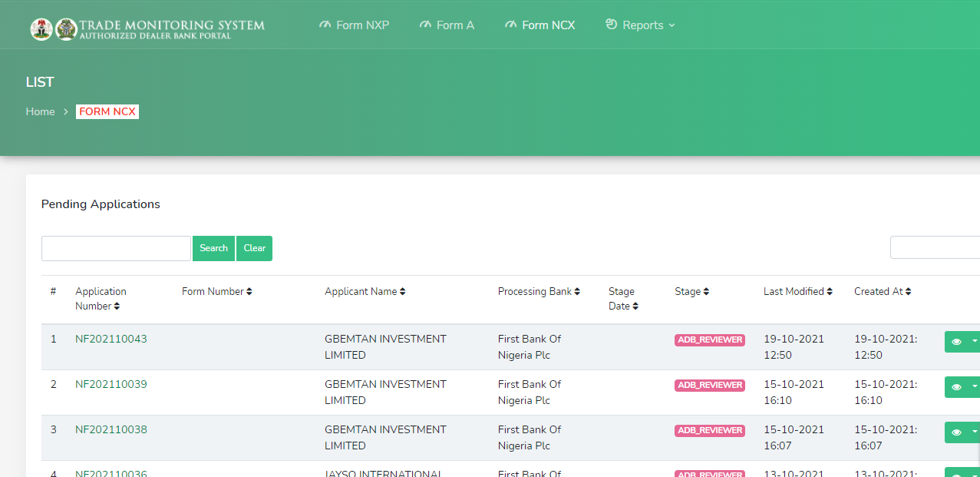
Task: Click the Clear button
Action: [x=254, y=248]
